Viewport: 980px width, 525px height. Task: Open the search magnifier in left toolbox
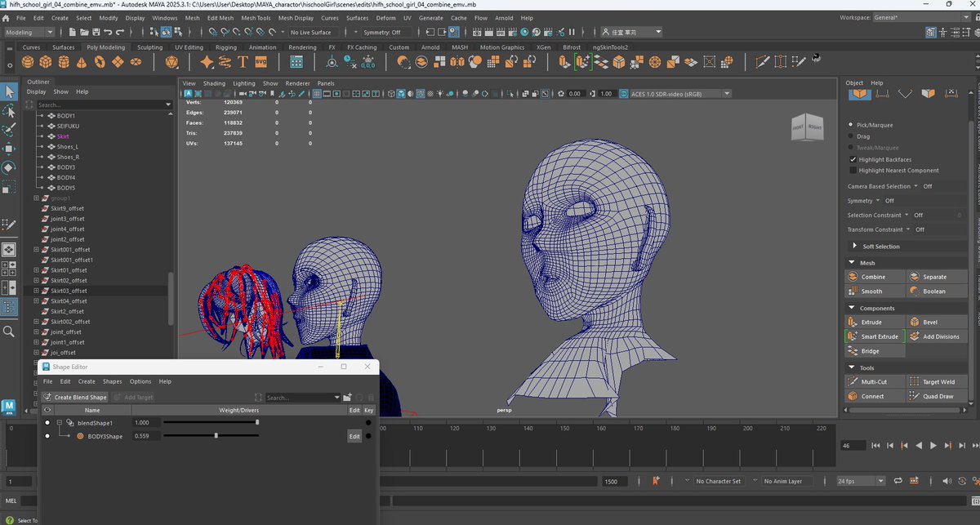tap(9, 331)
